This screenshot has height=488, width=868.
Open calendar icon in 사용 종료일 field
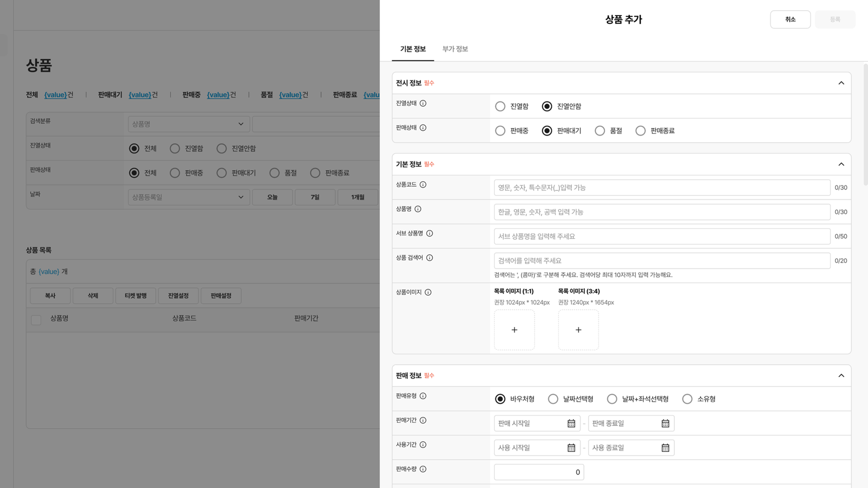665,448
